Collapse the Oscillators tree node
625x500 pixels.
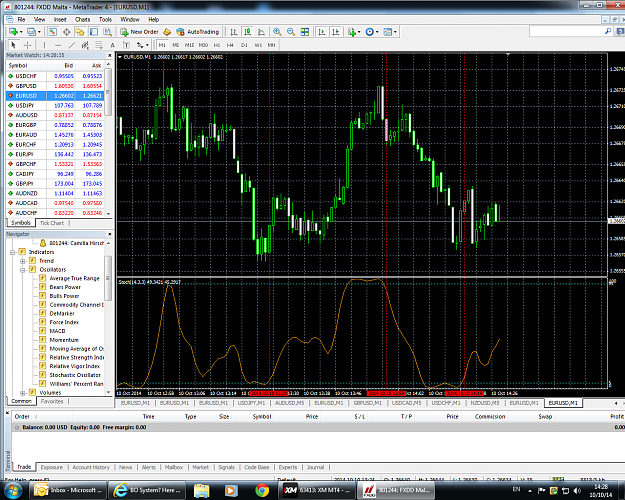coord(22,270)
